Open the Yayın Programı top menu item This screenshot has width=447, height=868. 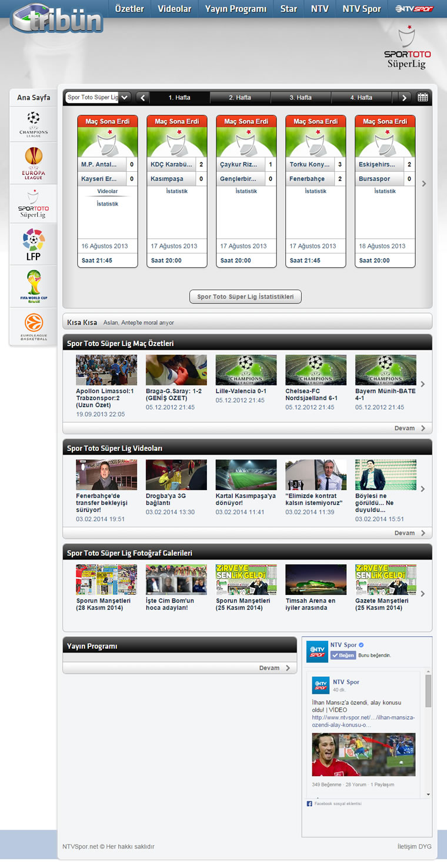click(236, 9)
